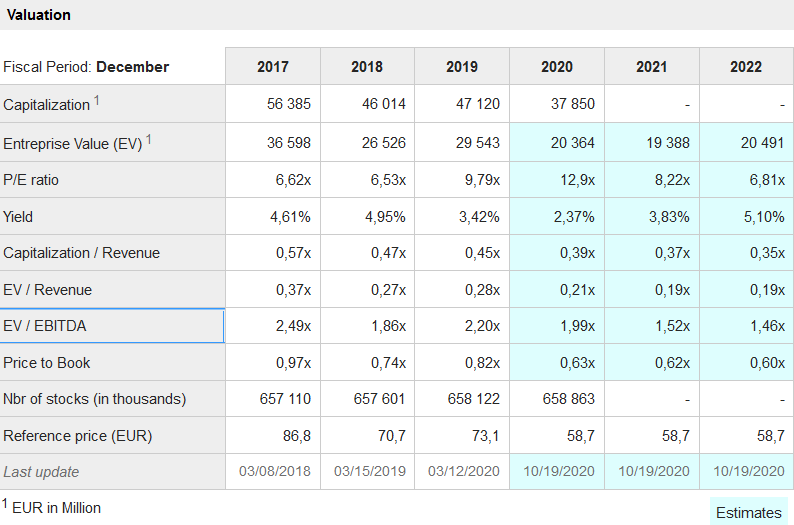The height and width of the screenshot is (525, 794).
Task: Select the 2022 column header
Action: (x=746, y=67)
